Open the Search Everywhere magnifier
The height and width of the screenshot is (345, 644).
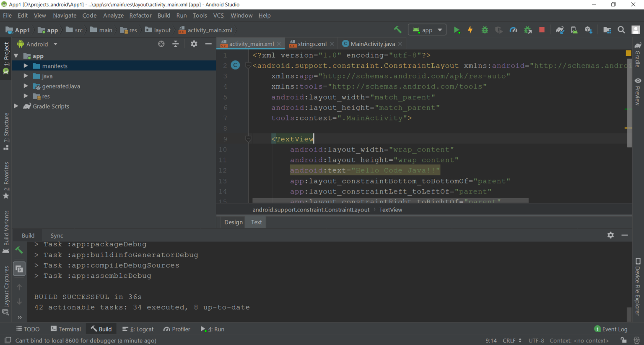[621, 30]
